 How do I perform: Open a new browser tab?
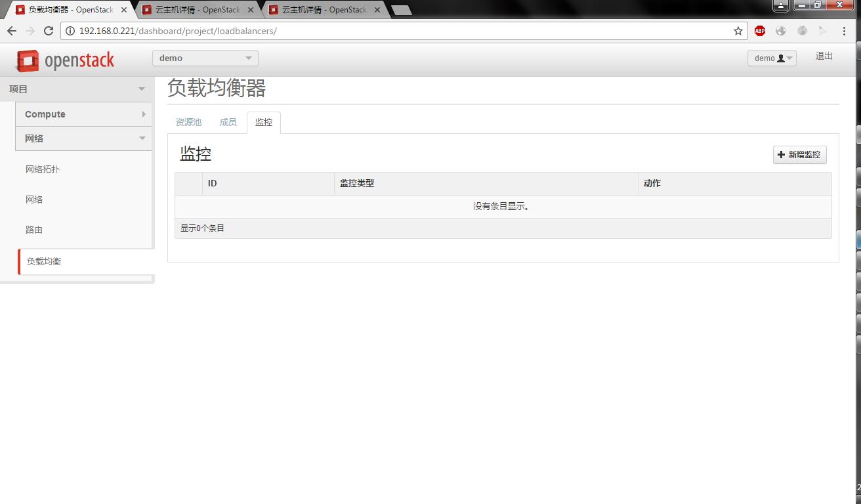pos(402,10)
